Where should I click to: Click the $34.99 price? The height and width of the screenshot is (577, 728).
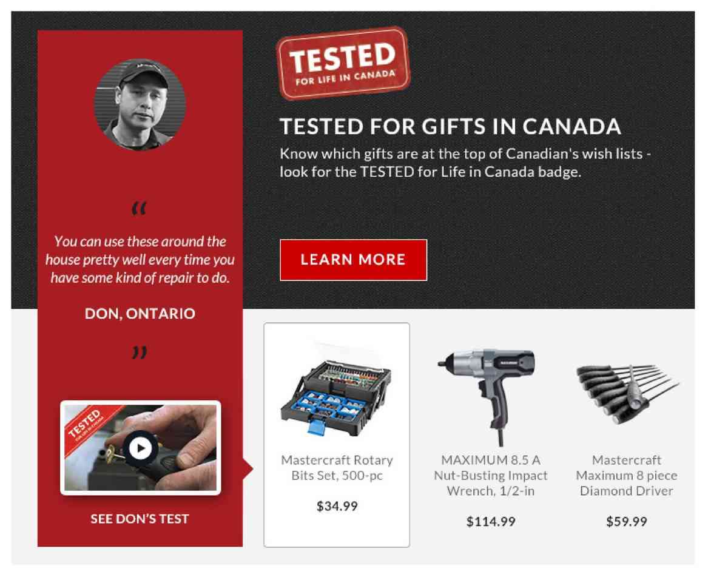337,505
